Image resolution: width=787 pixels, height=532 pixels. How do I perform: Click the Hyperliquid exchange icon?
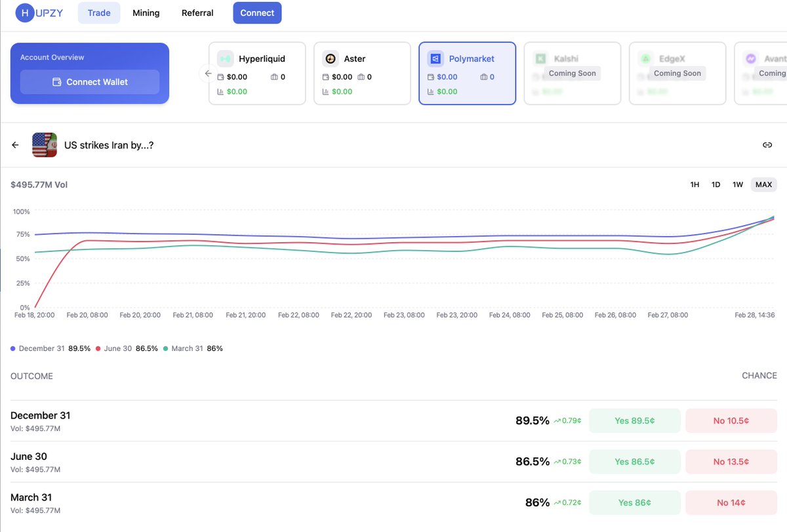[226, 59]
